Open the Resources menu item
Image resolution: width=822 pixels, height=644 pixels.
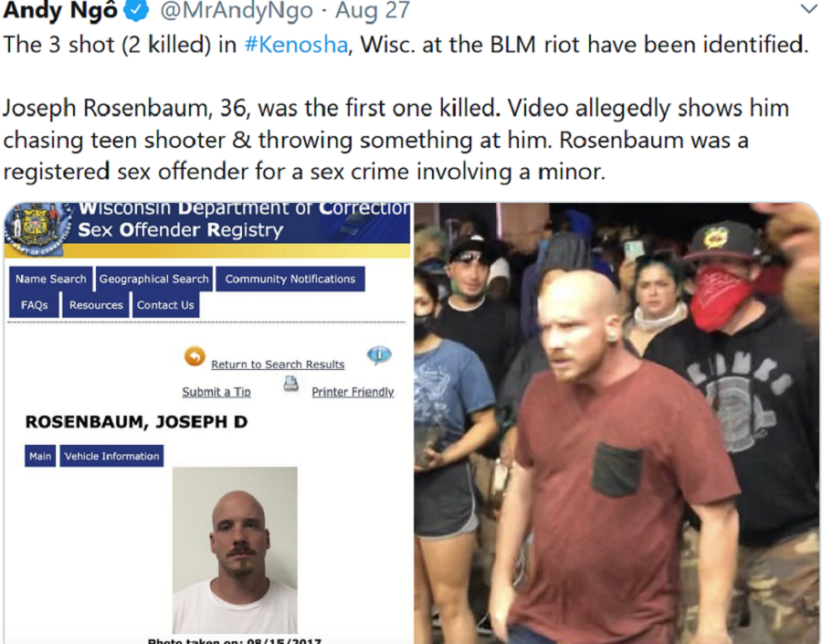[x=96, y=305]
